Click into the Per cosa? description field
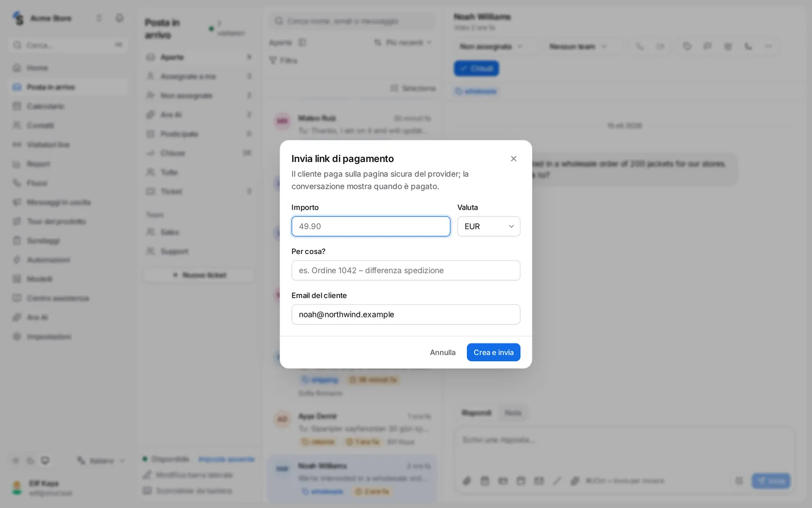Viewport: 812px width, 508px height. pyautogui.click(x=406, y=270)
